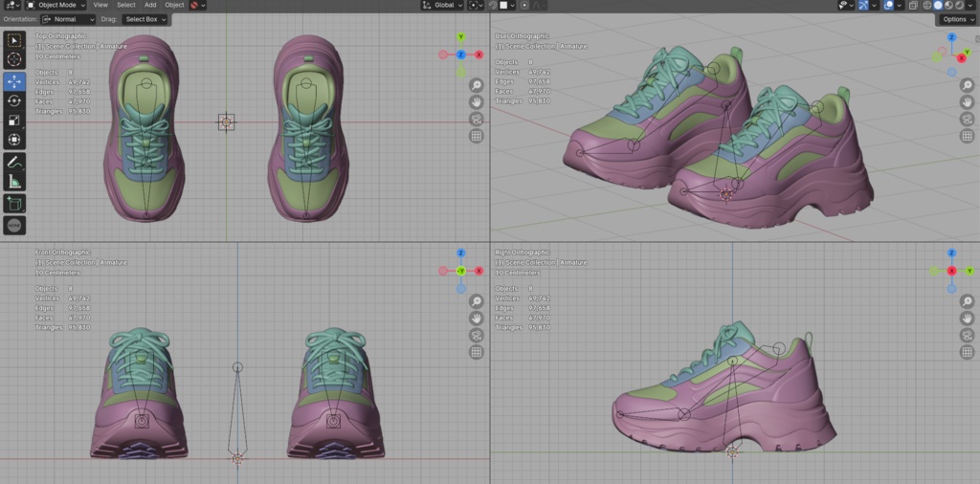This screenshot has width=980, height=484.
Task: Open the View menu
Action: pos(100,5)
